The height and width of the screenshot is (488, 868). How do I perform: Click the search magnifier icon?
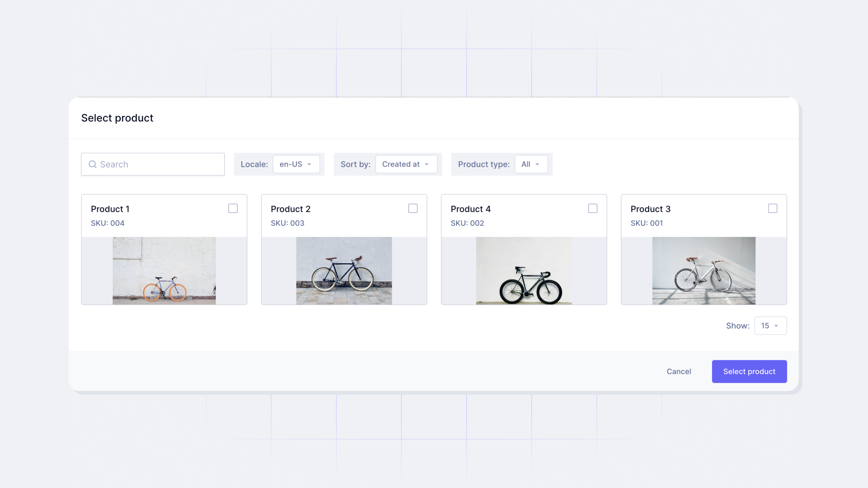[x=93, y=164]
